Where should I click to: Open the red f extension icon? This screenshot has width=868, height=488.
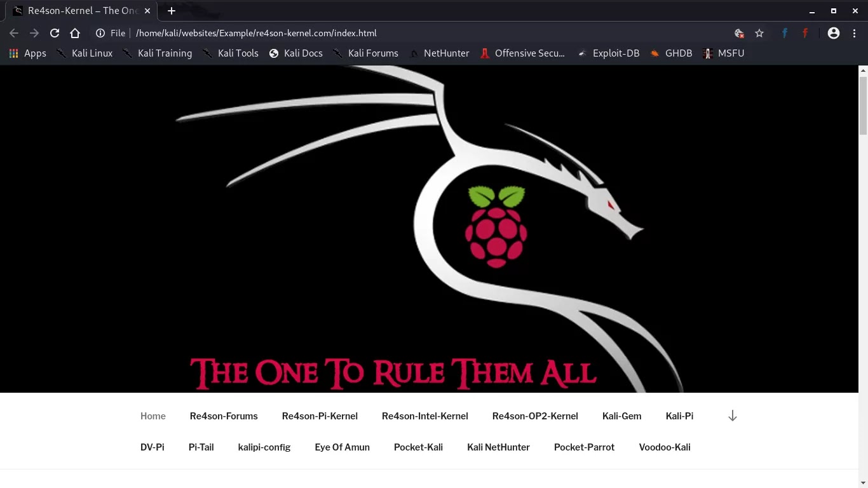point(805,33)
